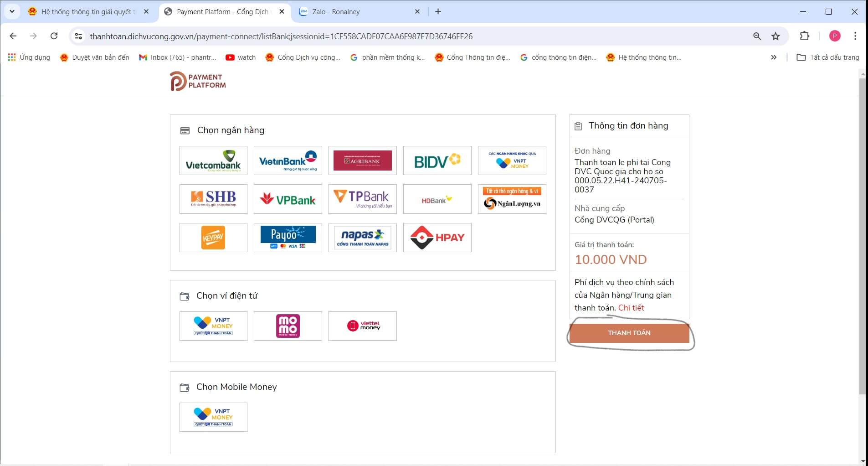Reload the current page
The image size is (868, 466).
pos(54,36)
